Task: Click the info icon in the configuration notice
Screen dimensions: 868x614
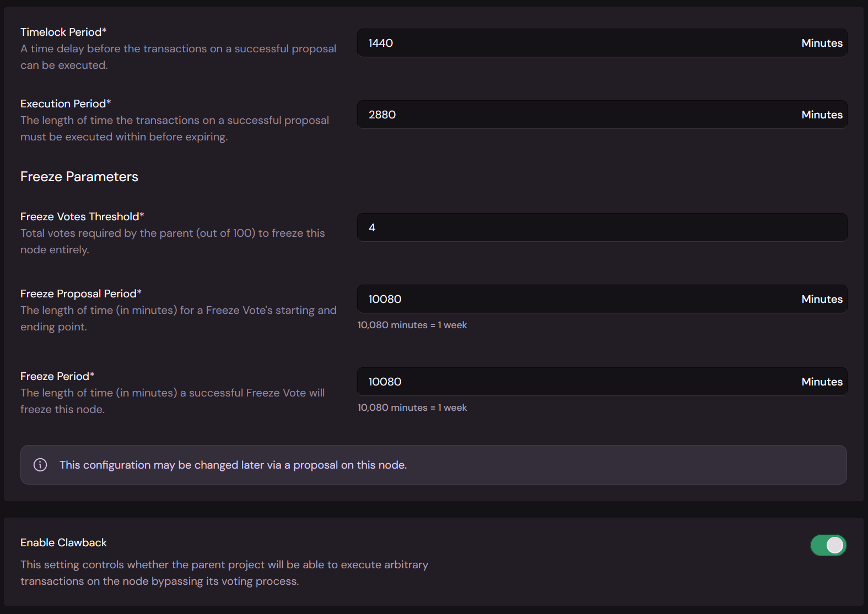Action: click(x=40, y=465)
